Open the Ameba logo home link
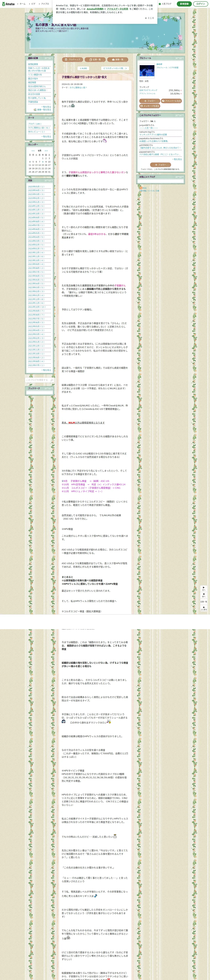The height and width of the screenshot is (980, 210). point(8,4)
